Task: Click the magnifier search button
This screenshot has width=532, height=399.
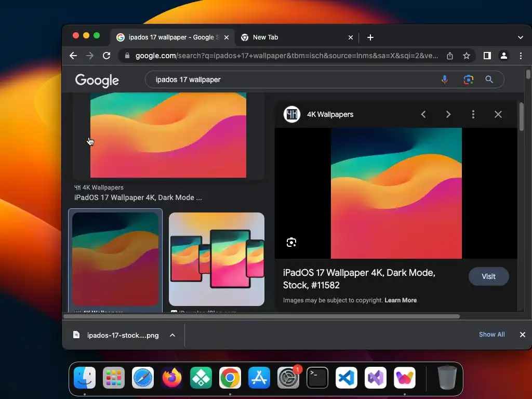Action: tap(489, 79)
